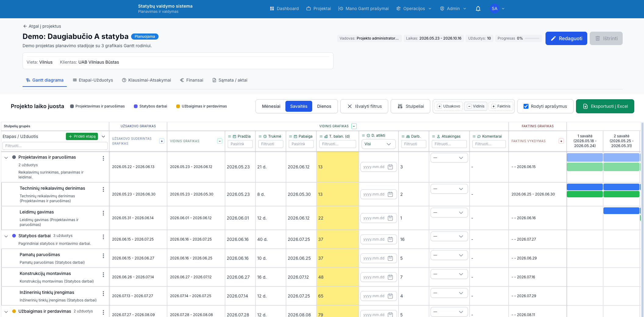
Task: Click the Trukmė column header icon
Action: 265,136
